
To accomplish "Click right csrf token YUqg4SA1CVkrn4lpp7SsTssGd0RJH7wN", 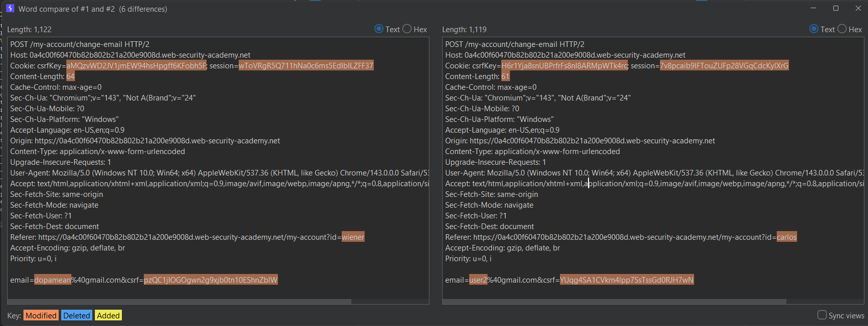I will 627,280.
